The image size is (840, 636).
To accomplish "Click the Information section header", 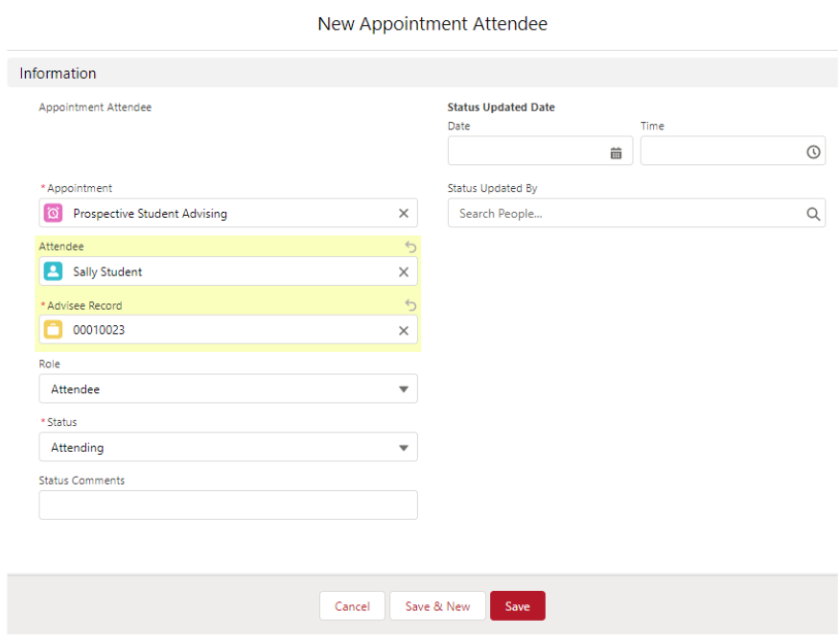I will pos(422,73).
